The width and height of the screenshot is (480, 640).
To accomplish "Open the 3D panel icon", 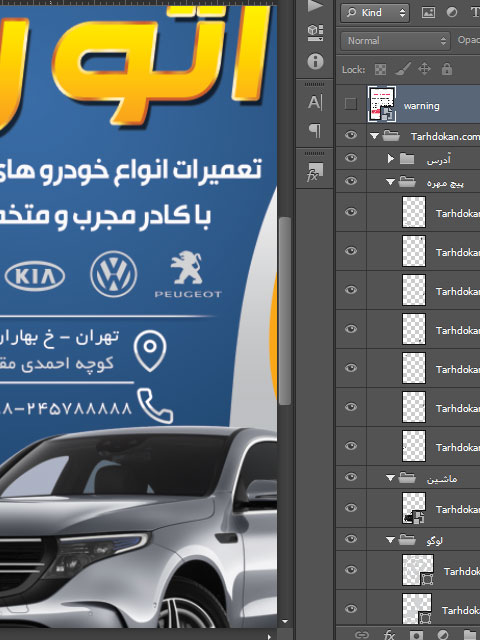I will point(315,33).
